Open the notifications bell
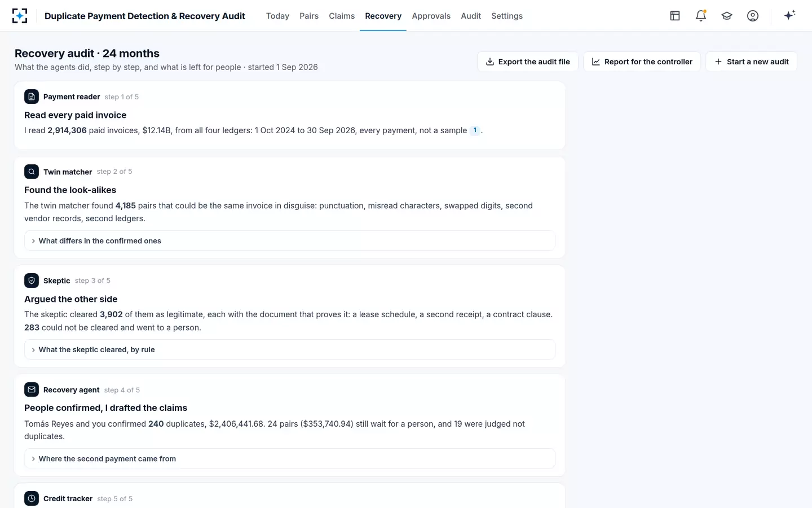Screen dimensions: 812x508 click(701, 16)
